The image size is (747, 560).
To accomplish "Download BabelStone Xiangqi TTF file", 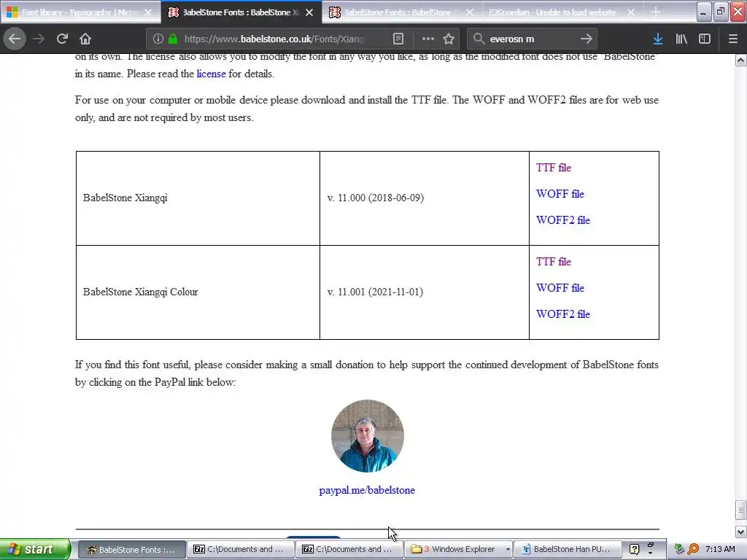I will click(x=553, y=168).
